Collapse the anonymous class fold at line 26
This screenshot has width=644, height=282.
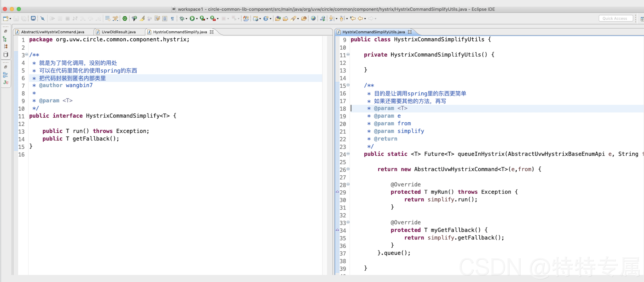(x=348, y=169)
